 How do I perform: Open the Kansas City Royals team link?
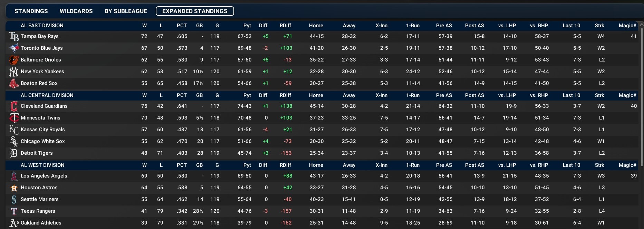(x=42, y=130)
